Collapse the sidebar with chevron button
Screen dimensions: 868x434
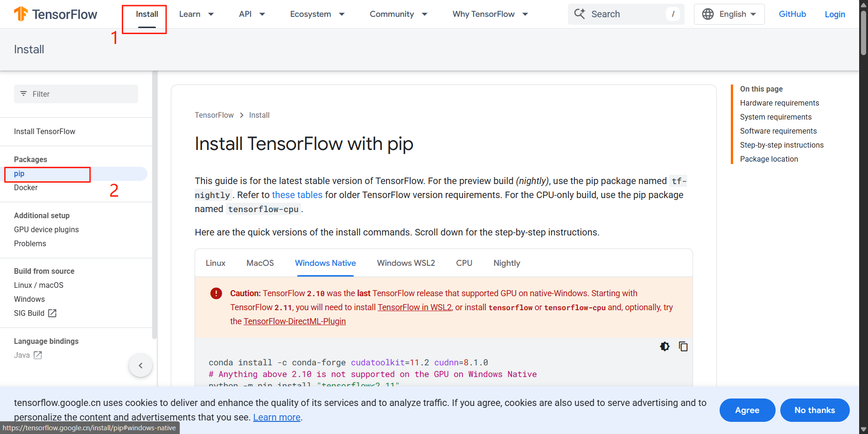(140, 366)
